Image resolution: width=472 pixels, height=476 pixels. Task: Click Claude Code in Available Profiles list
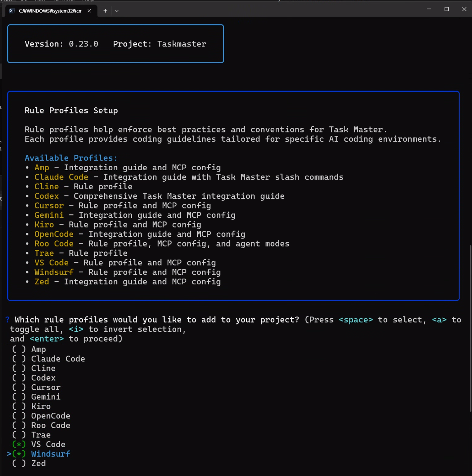[62, 177]
